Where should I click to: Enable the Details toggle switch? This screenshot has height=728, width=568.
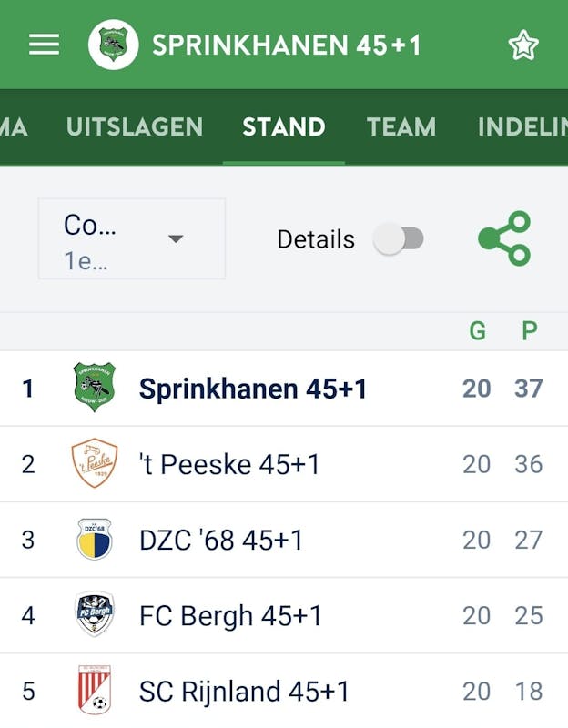(399, 239)
